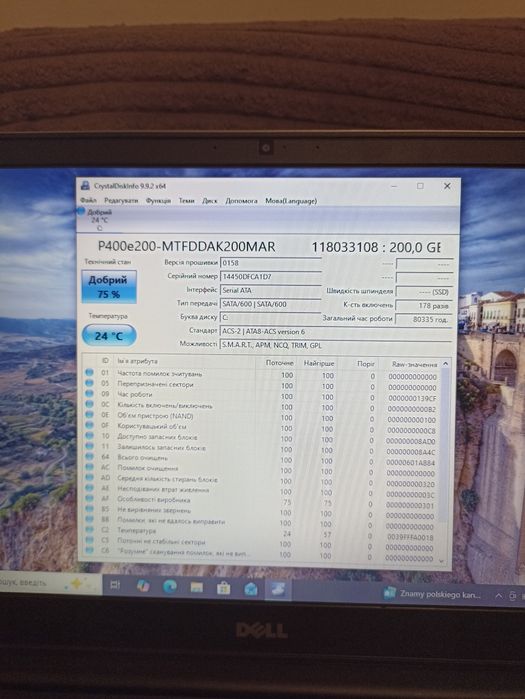Screen dimensions: 525x699
Task: Open the Файл menu
Action: point(88,200)
